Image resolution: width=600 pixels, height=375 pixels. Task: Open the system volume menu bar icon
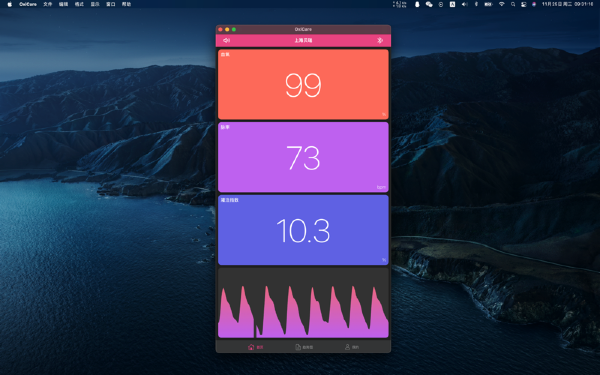click(x=465, y=4)
